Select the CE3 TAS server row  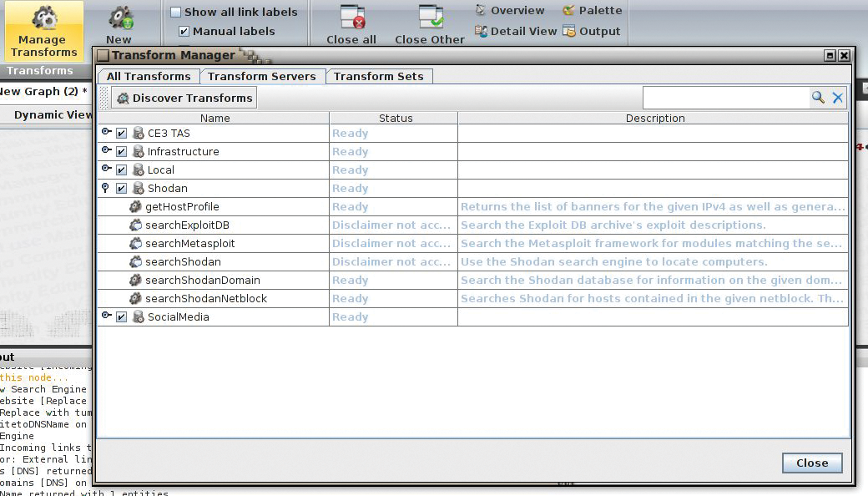pyautogui.click(x=473, y=134)
